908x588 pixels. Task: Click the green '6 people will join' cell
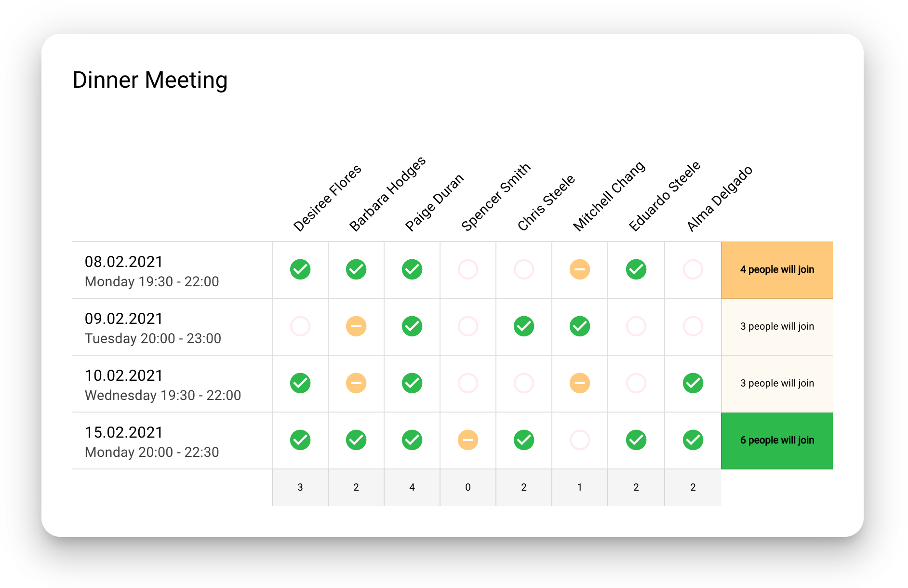point(776,440)
